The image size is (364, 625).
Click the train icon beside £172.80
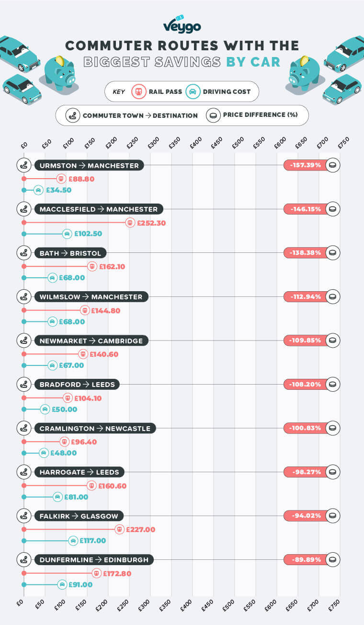(x=97, y=573)
